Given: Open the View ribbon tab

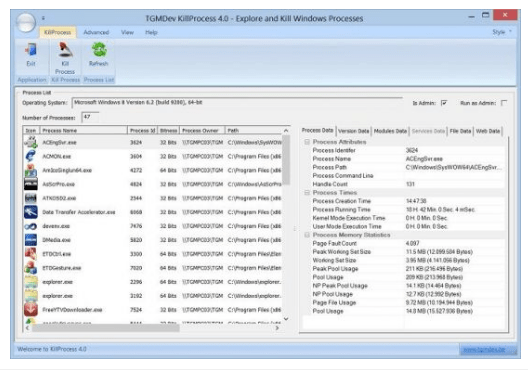Looking at the screenshot, I should coord(127,32).
